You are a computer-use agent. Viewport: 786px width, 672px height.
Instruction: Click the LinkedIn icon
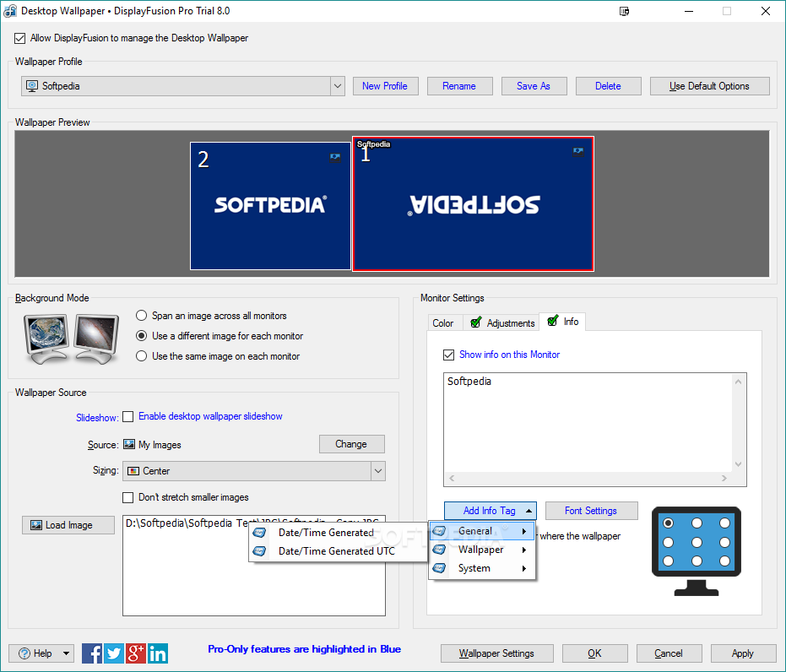(x=158, y=653)
